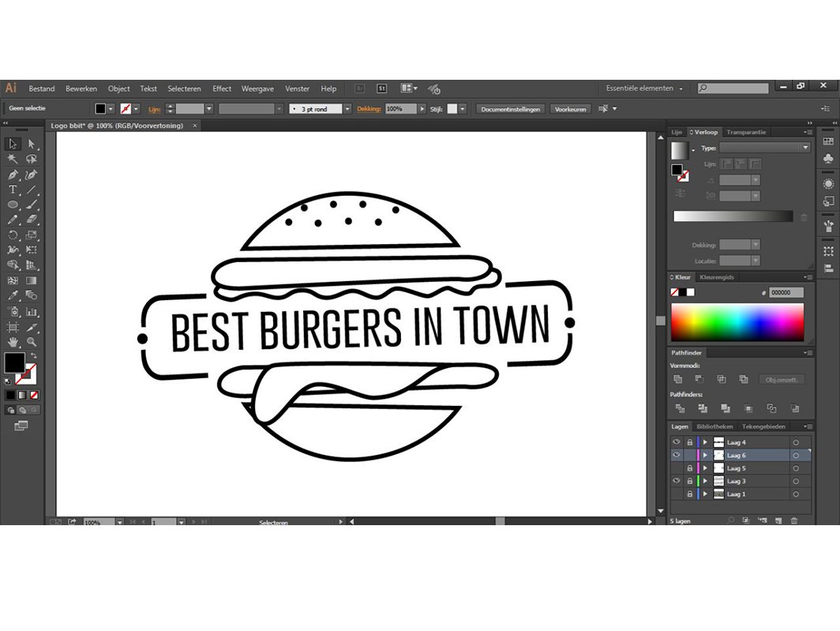840x631 pixels.
Task: Unlock layer Laag 4
Action: [690, 442]
